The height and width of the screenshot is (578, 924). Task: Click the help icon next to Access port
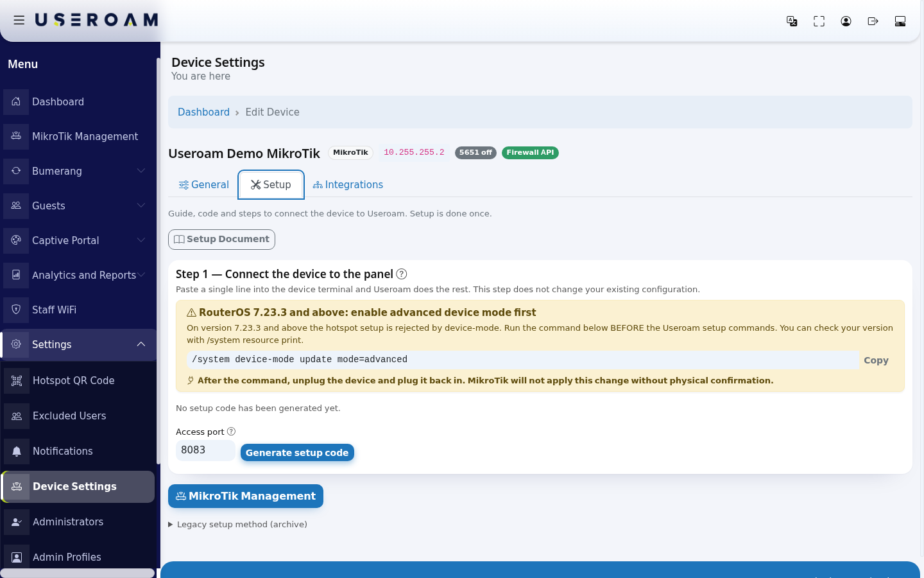[x=231, y=432]
